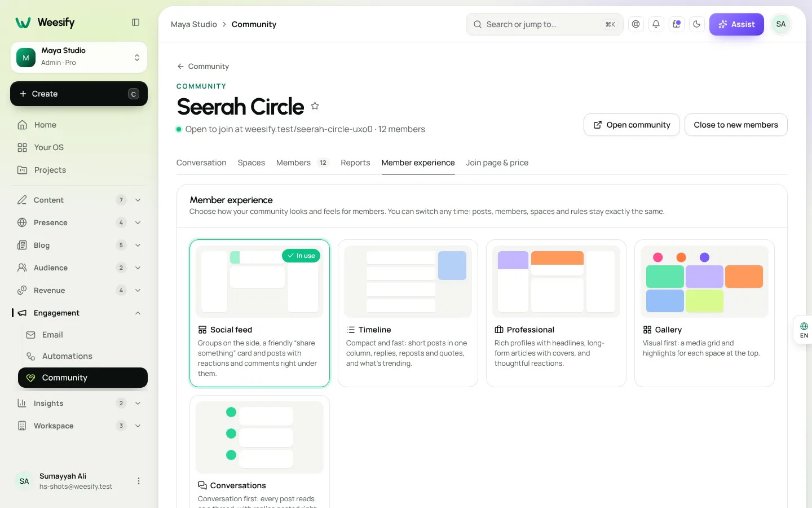Select the Gallery layout card
Viewport: 812px width, 508px height.
tap(704, 313)
